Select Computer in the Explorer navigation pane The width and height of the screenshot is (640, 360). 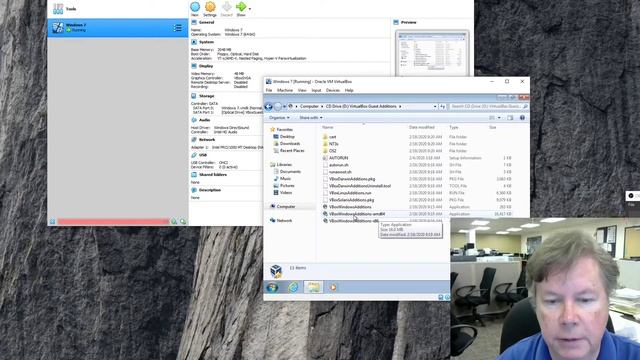pyautogui.click(x=286, y=207)
